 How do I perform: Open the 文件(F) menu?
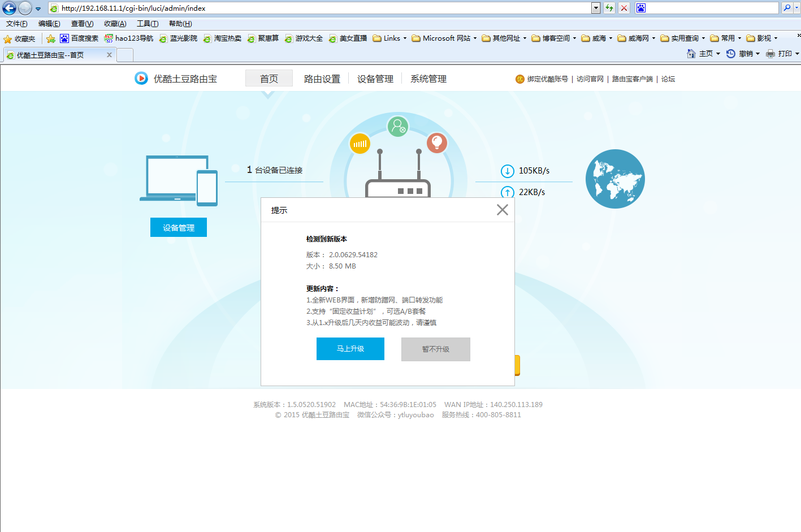click(17, 24)
